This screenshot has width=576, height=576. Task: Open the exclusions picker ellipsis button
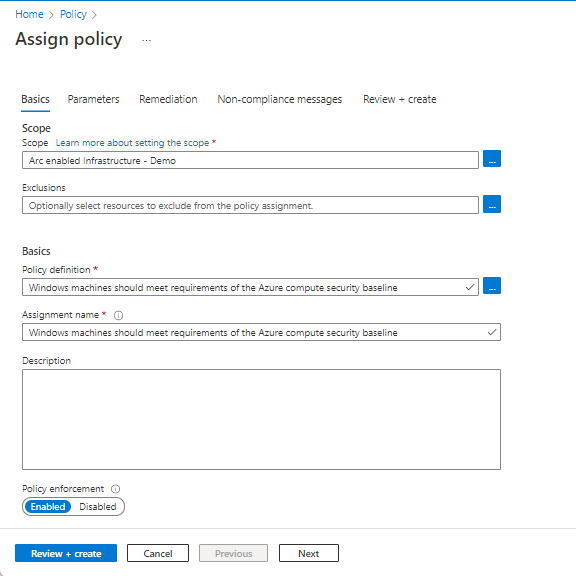tap(492, 204)
